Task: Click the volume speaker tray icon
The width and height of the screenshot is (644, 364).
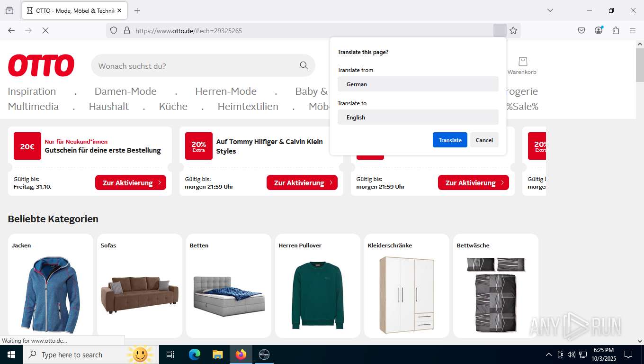Action: pyautogui.click(x=572, y=355)
